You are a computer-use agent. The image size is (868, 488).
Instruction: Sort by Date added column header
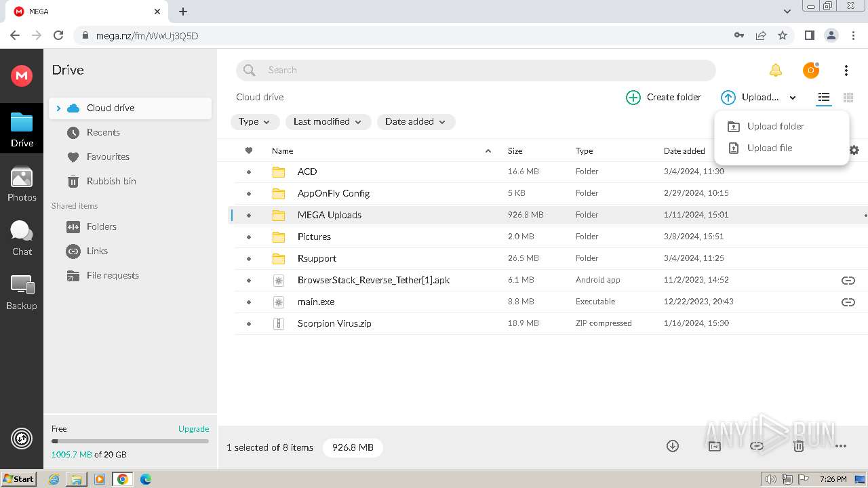(684, 150)
